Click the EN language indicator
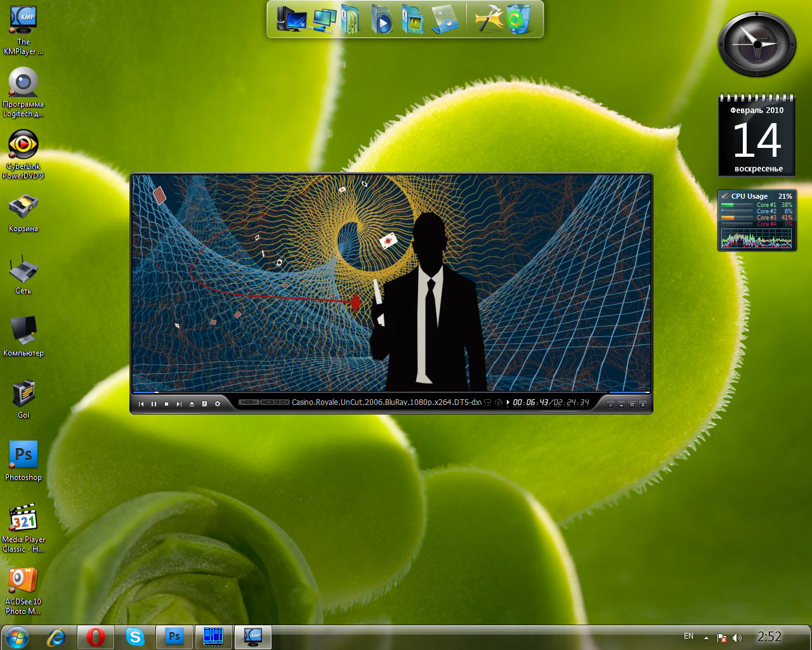Viewport: 812px width, 650px height. tap(688, 636)
